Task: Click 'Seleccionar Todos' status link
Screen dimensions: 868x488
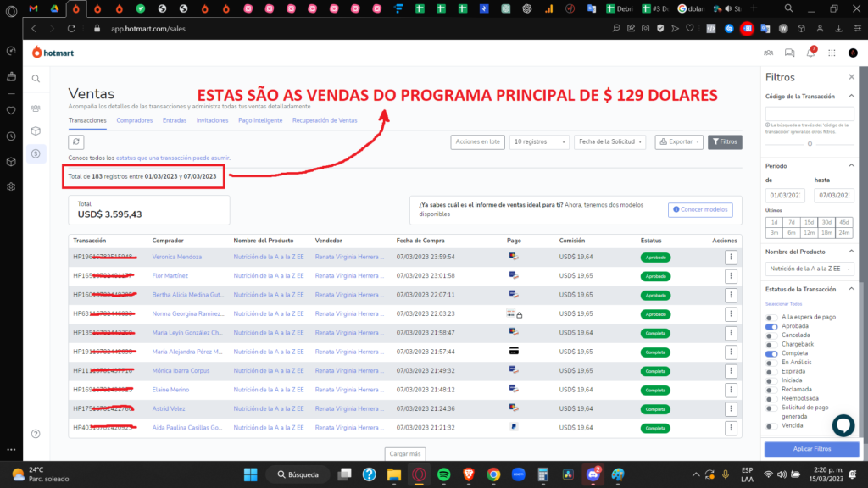Action: (x=783, y=304)
